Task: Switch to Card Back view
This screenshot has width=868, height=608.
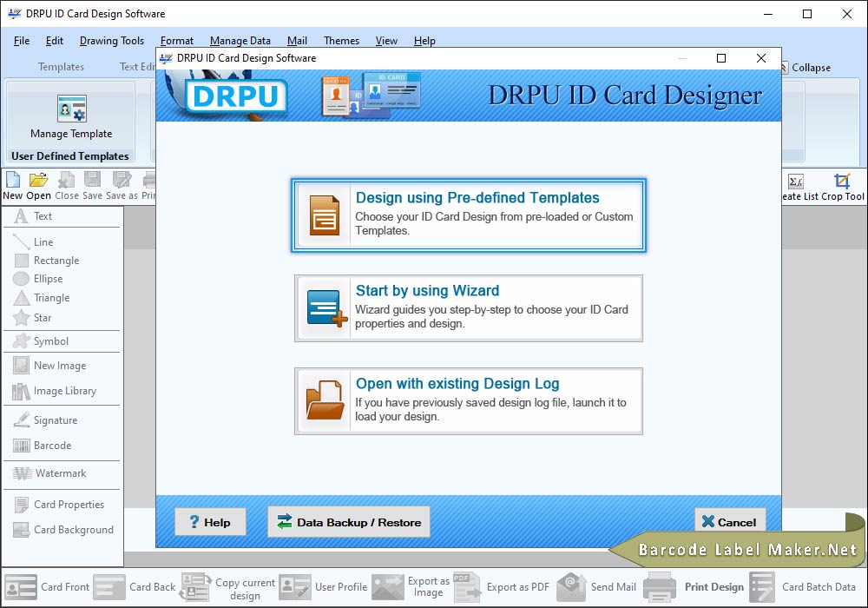Action: pos(135,587)
